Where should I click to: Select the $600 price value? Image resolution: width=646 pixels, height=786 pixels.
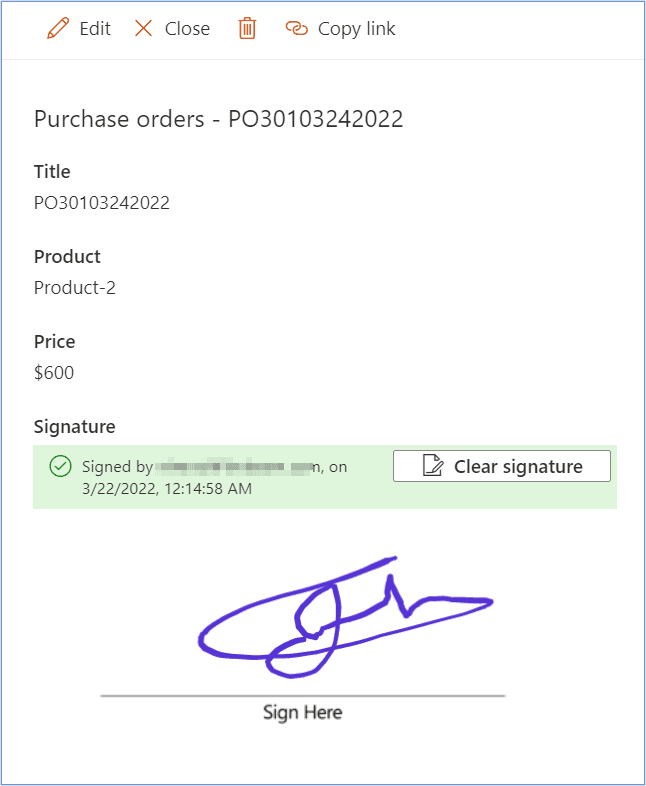pyautogui.click(x=54, y=373)
